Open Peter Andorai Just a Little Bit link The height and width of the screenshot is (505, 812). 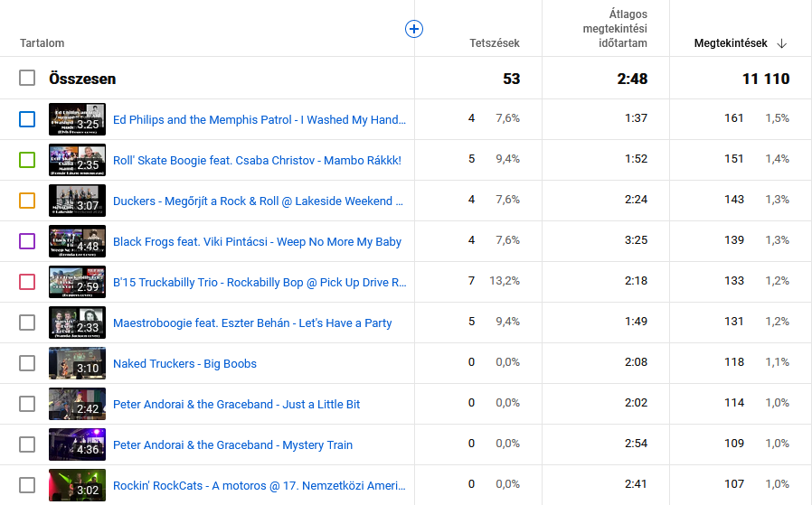[236, 405]
